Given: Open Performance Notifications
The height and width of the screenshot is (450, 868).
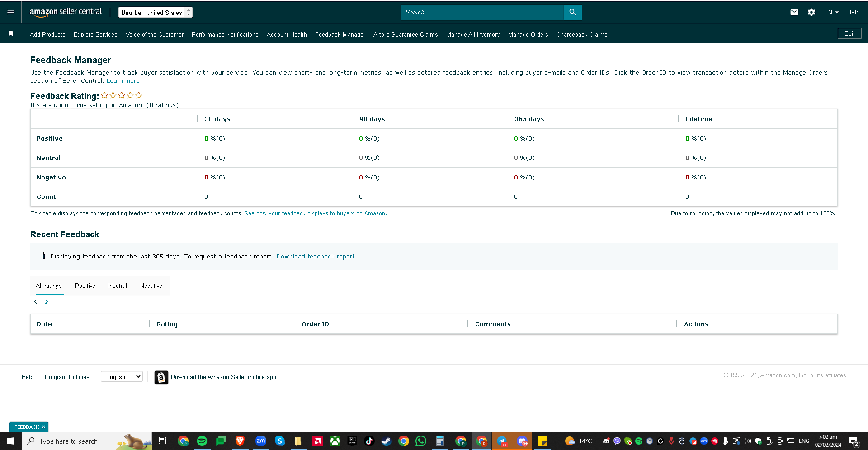Looking at the screenshot, I should [x=225, y=34].
